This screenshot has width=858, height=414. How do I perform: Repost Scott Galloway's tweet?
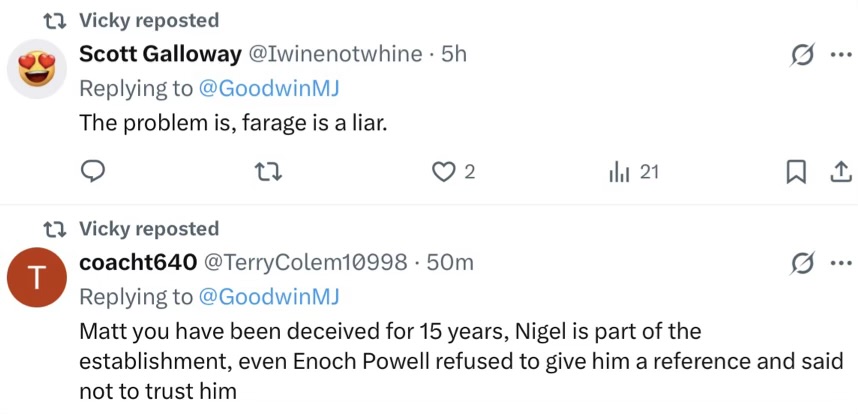click(269, 172)
